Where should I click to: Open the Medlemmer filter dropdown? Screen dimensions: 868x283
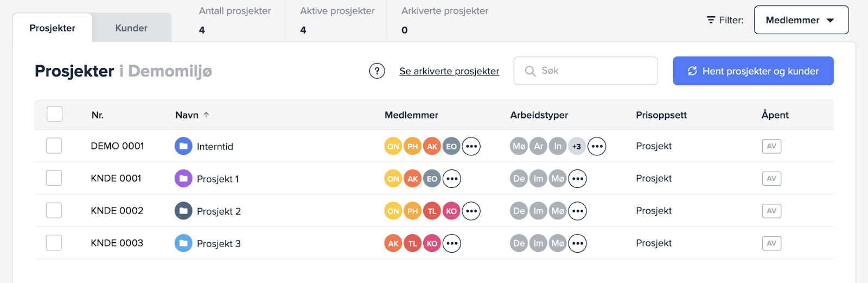tap(801, 20)
